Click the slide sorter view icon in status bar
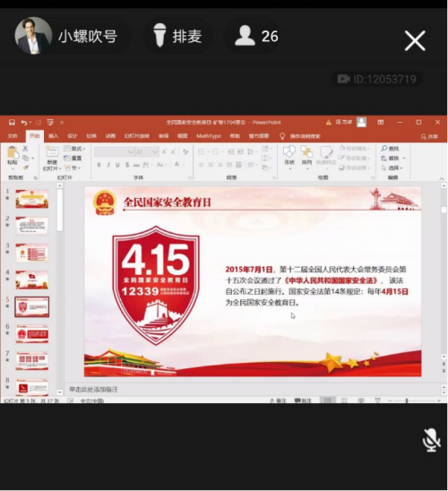The image size is (448, 491). (x=344, y=401)
